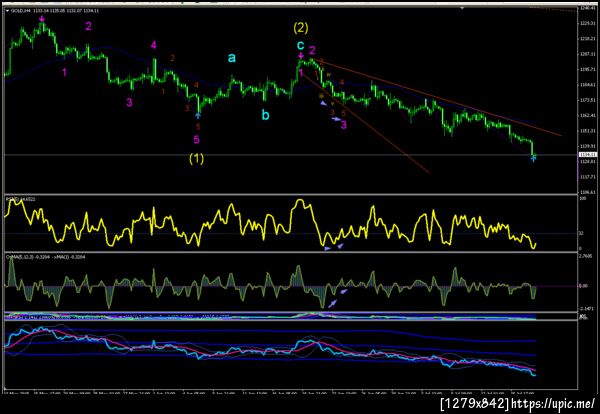Click the RSI indicator label in second pane
Screen dimensions: 600x414
point(19,199)
